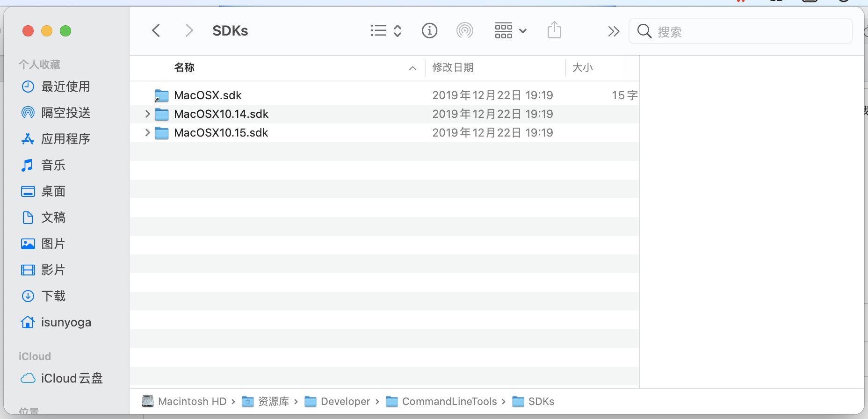Open the list view switcher

click(386, 31)
